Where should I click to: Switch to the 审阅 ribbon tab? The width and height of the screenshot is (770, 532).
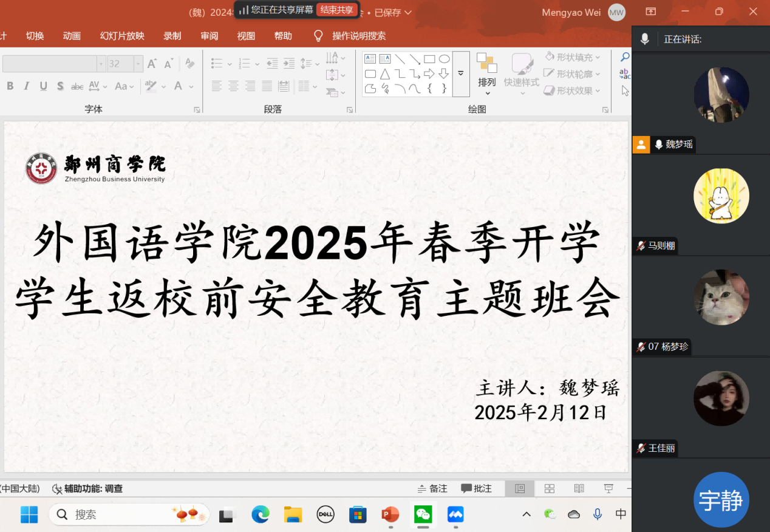coord(210,36)
